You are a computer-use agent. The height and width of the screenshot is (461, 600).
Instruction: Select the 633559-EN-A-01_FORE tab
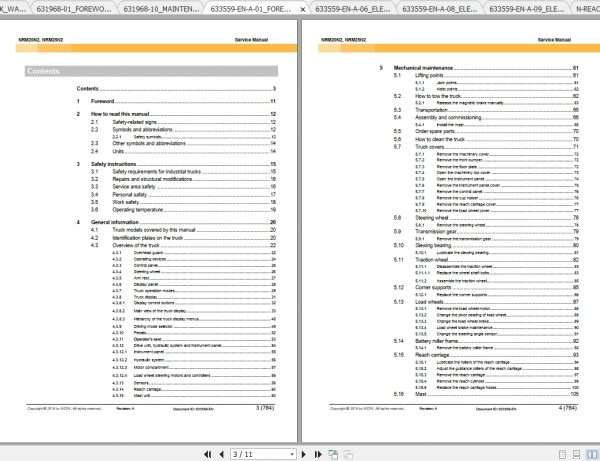point(251,9)
